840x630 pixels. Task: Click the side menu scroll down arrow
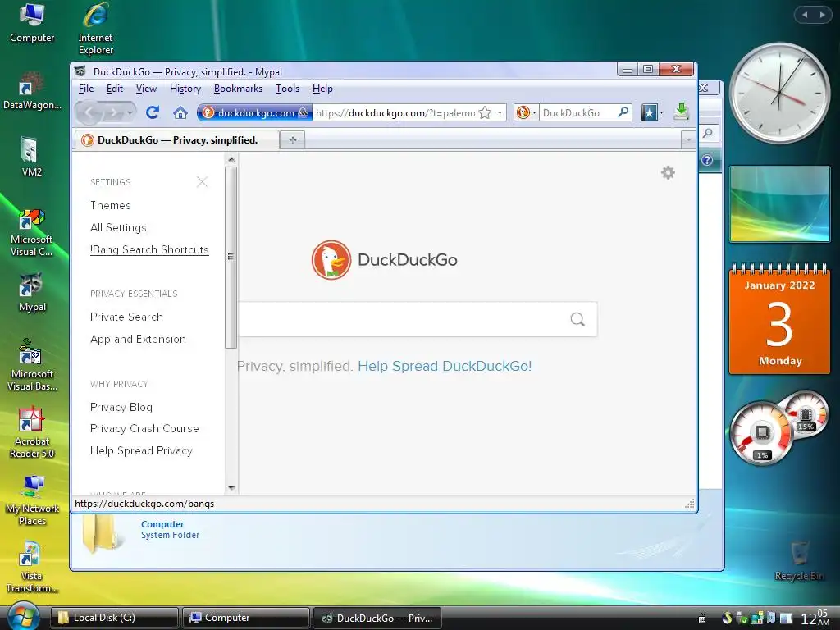(231, 488)
